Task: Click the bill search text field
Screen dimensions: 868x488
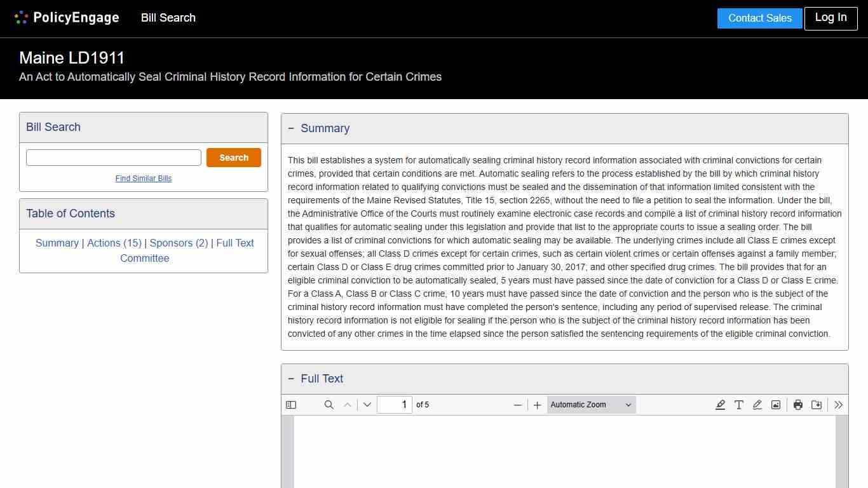Action: pos(114,158)
